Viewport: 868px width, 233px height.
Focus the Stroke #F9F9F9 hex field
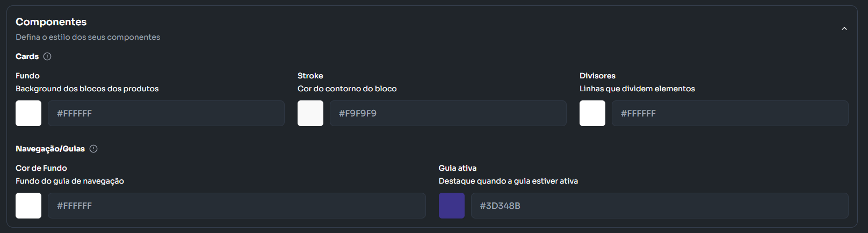(x=448, y=113)
